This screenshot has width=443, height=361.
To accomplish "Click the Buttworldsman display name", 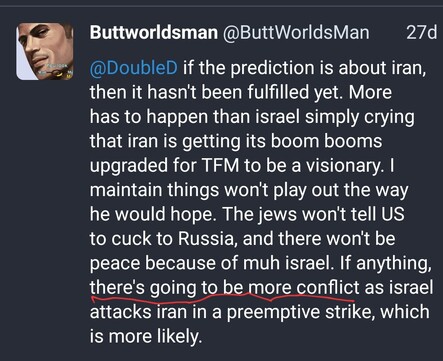I will coord(154,33).
